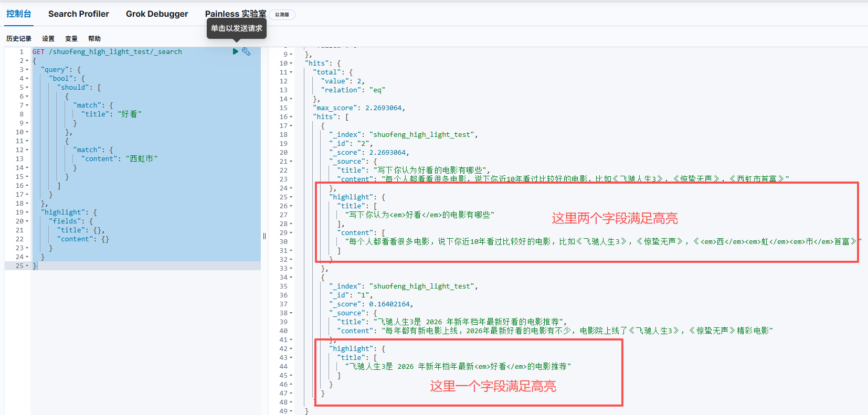Fold the "bool" block on request line 4

click(27, 79)
